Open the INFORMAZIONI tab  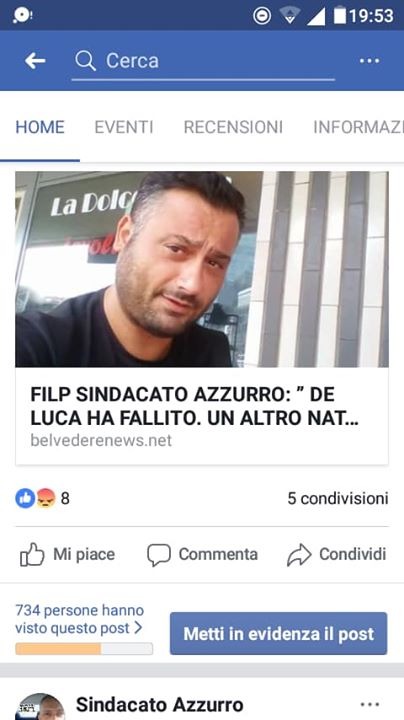tap(359, 127)
